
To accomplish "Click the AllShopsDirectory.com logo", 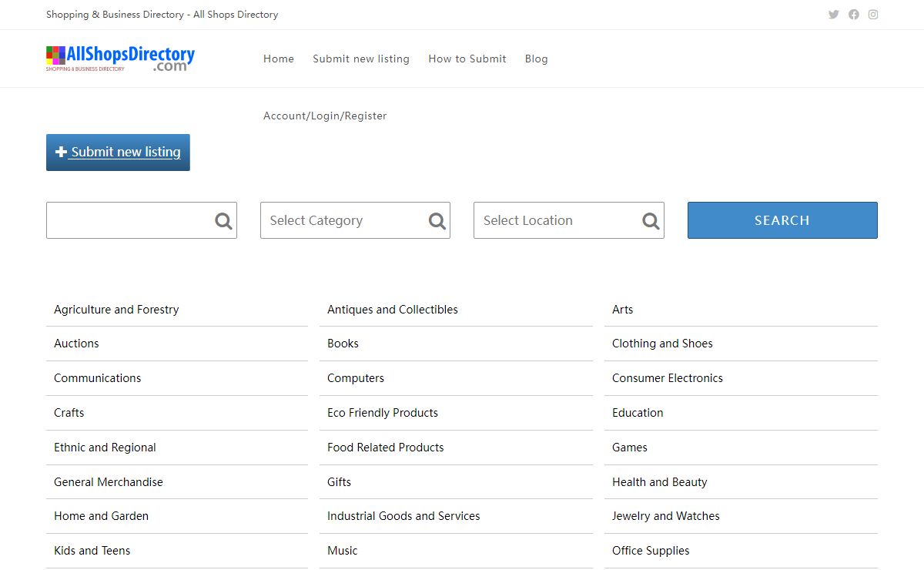I will point(120,59).
